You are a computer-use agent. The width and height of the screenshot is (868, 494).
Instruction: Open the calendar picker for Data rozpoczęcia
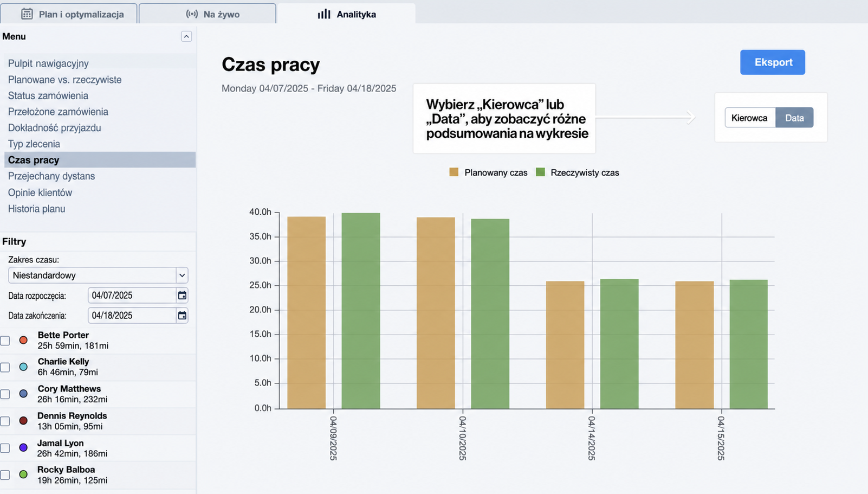tap(182, 296)
